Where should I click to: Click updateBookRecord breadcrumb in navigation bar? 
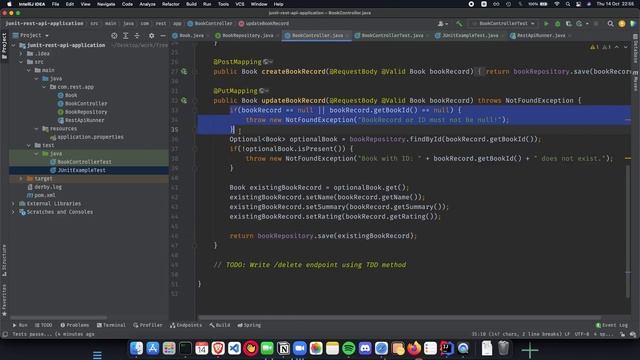coord(264,24)
